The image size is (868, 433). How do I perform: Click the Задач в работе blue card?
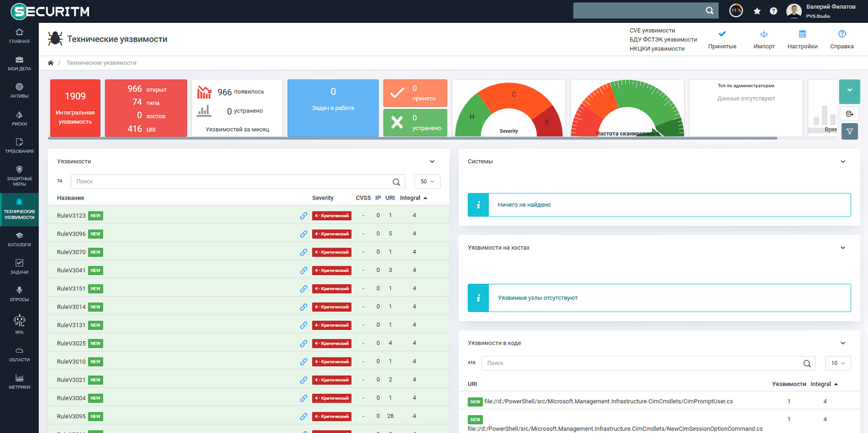pyautogui.click(x=333, y=108)
